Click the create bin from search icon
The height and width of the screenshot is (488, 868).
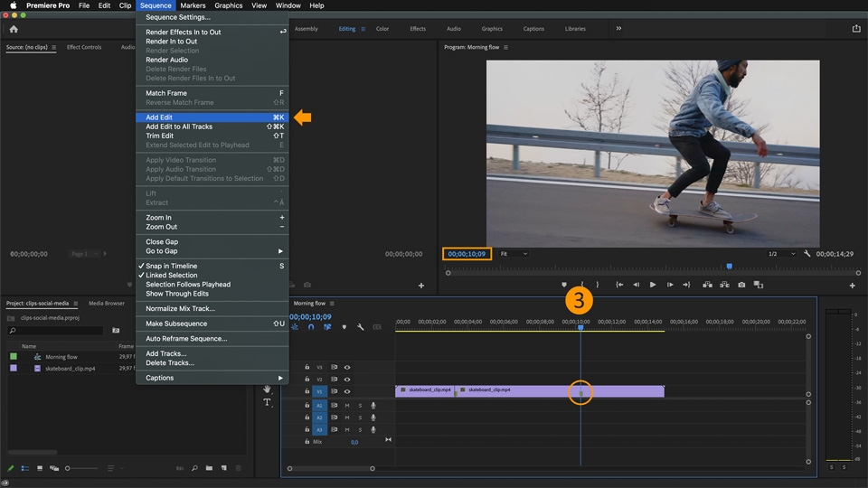click(116, 331)
